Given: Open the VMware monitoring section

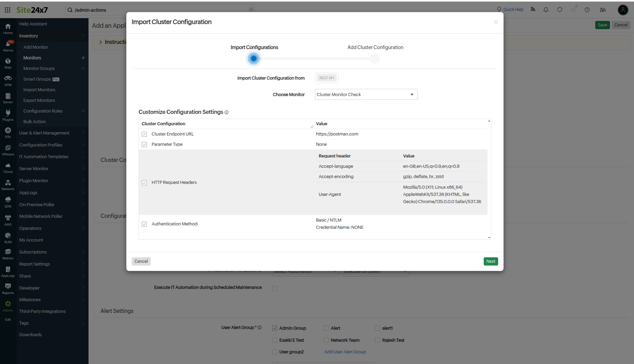Looking at the screenshot, I should point(8,149).
